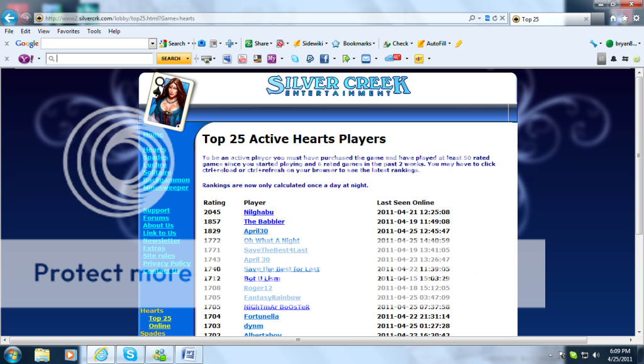Click the Yahoo toolbar search input field

(100, 59)
